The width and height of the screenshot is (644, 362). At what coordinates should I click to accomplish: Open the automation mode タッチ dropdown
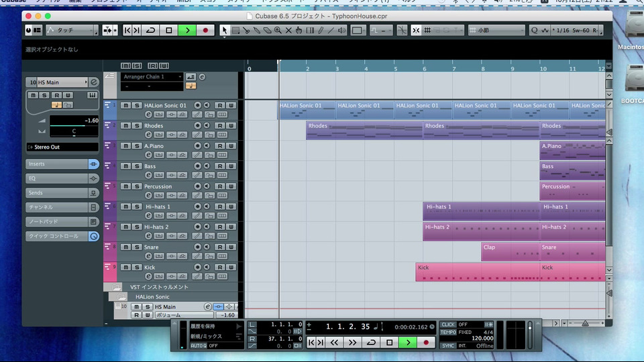click(72, 30)
